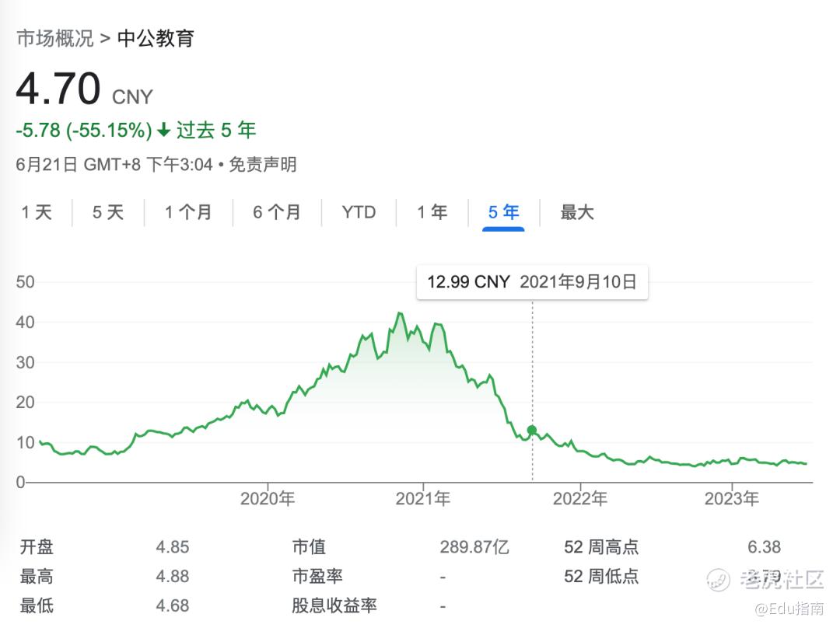Image resolution: width=840 pixels, height=628 pixels.
Task: Open the 市场概况 breadcrumb link
Action: (55, 38)
